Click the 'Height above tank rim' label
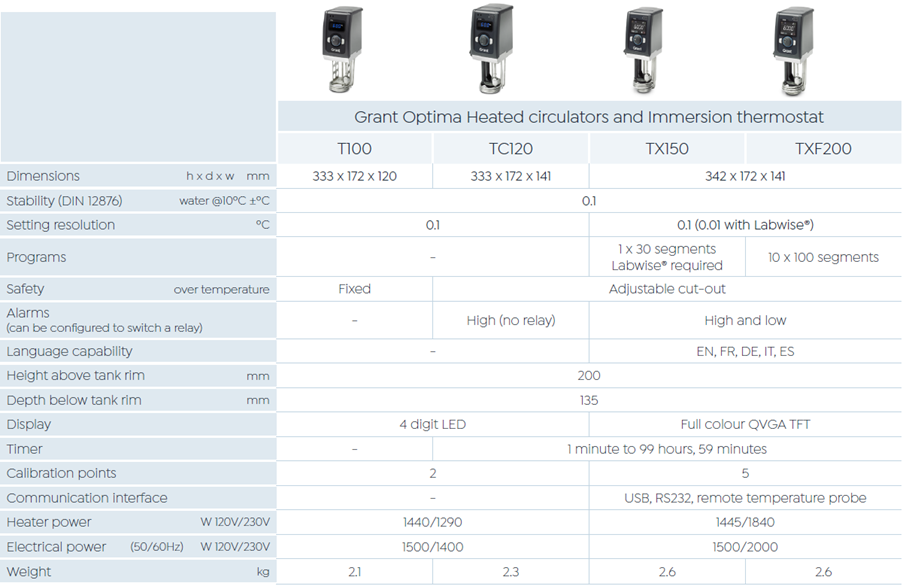This screenshot has width=906, height=588. coord(76,375)
